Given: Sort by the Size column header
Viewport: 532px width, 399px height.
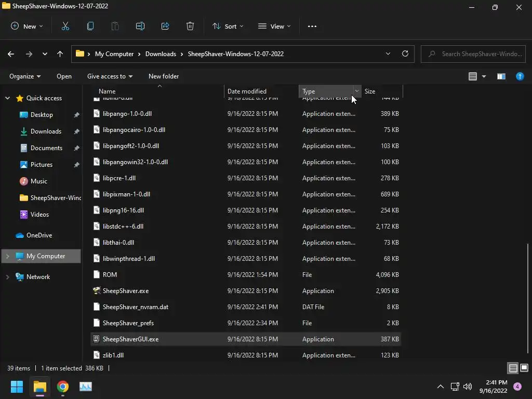Looking at the screenshot, I should [x=382, y=91].
